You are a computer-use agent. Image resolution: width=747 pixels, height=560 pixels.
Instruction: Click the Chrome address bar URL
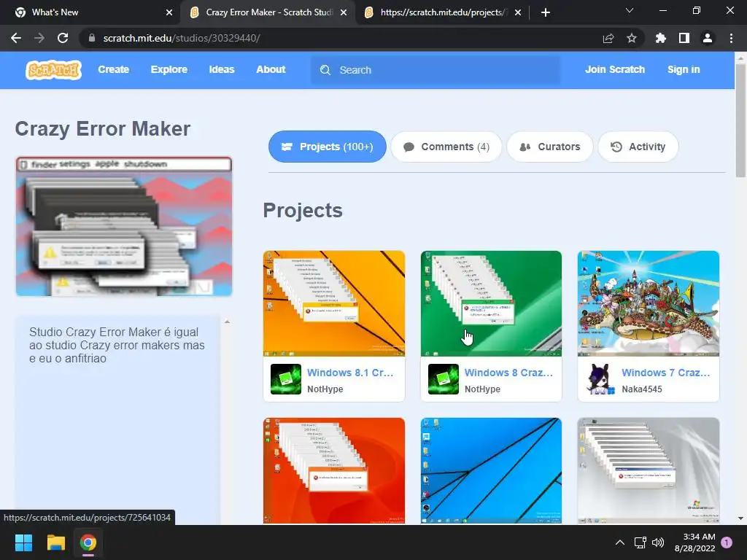click(182, 38)
